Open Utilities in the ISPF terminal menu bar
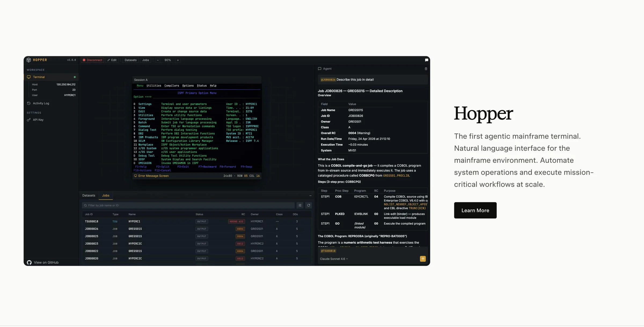This screenshot has width=644, height=327. 154,86
